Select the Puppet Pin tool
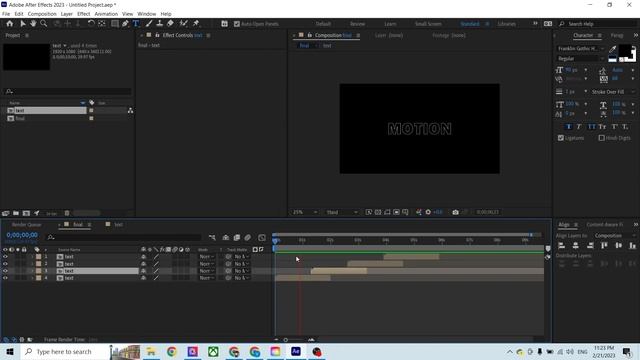640x360 pixels. [196, 24]
